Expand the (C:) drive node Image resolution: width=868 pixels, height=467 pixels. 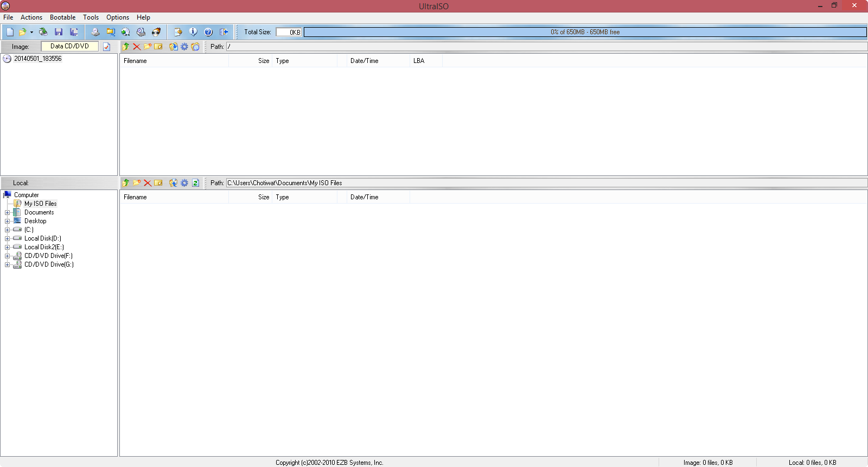tap(8, 230)
